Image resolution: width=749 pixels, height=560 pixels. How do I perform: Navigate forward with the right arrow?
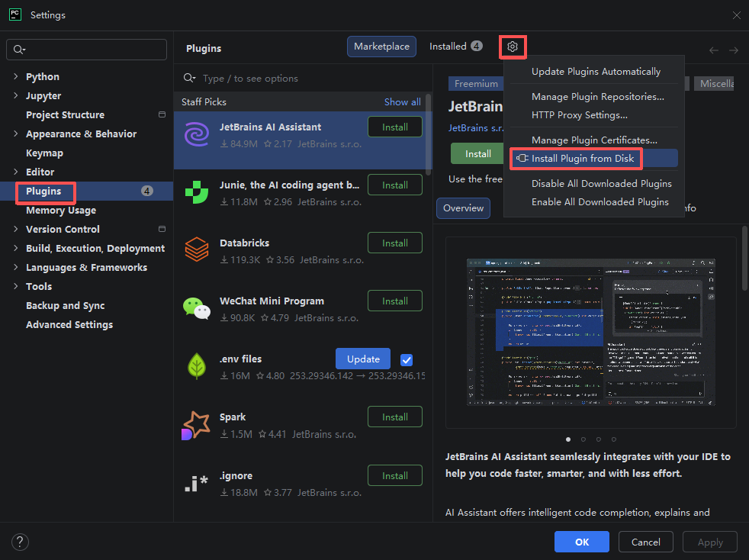[x=734, y=50]
